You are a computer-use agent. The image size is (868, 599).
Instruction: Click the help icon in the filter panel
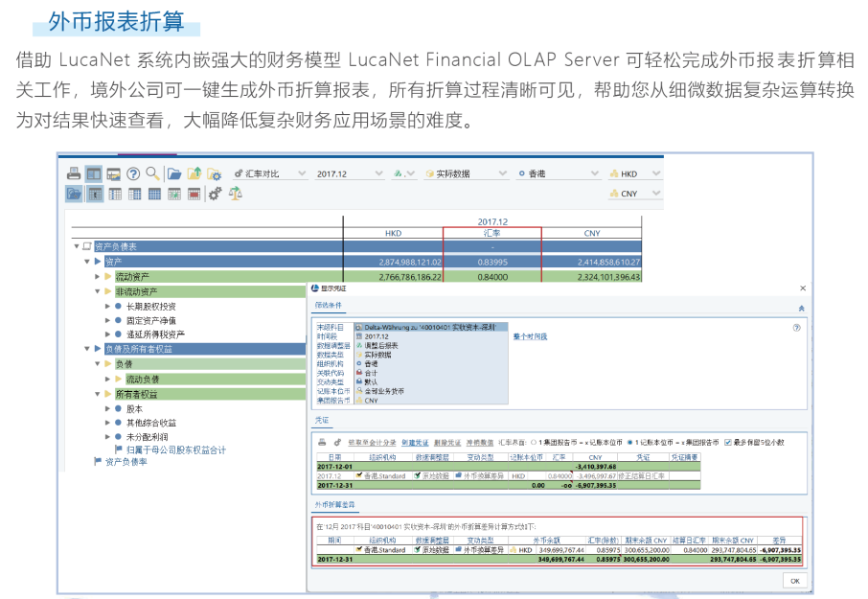(x=796, y=327)
